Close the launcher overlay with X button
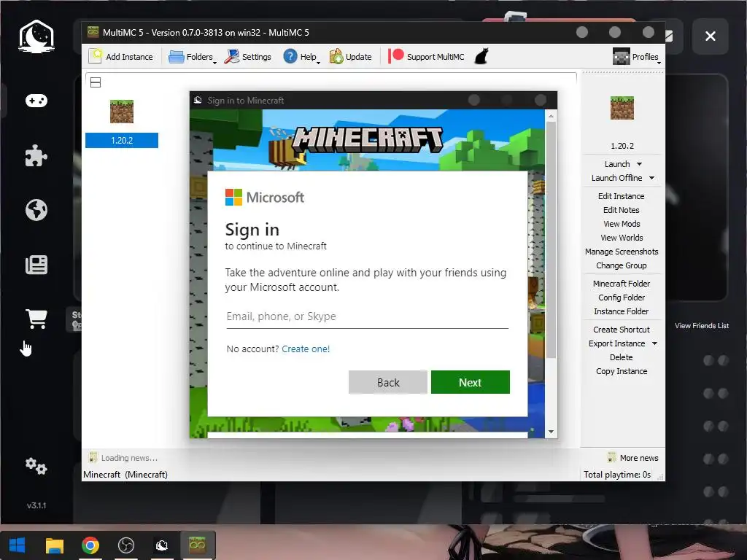The height and width of the screenshot is (560, 747). tap(710, 36)
